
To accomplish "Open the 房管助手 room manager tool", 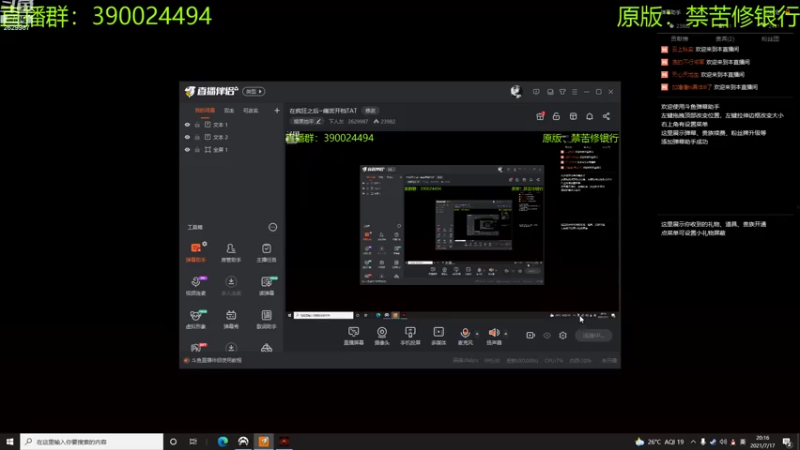I will [x=231, y=252].
